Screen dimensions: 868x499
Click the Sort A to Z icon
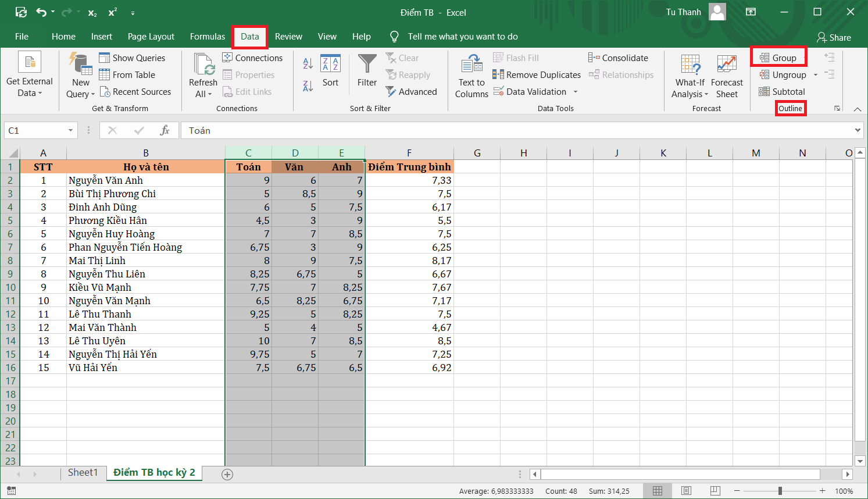tap(308, 63)
